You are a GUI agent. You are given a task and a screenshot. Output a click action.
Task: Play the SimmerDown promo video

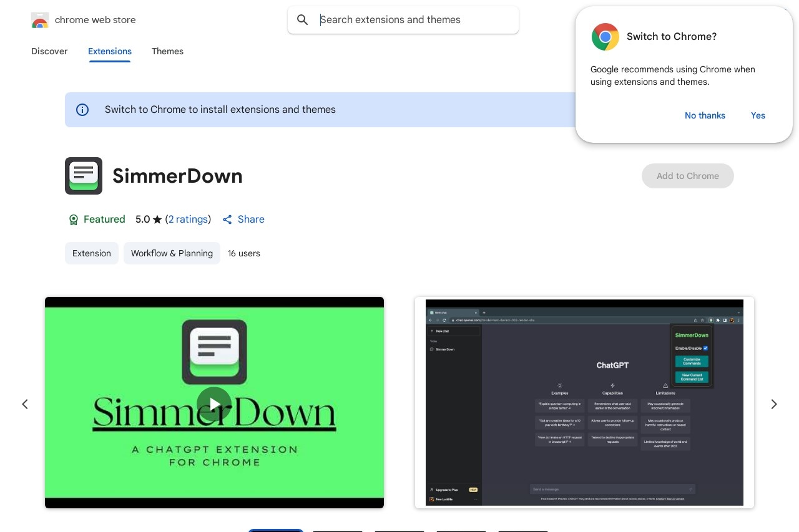tap(214, 404)
